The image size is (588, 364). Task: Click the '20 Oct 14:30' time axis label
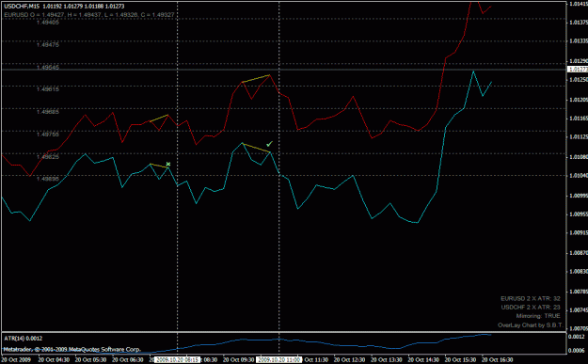(423, 360)
